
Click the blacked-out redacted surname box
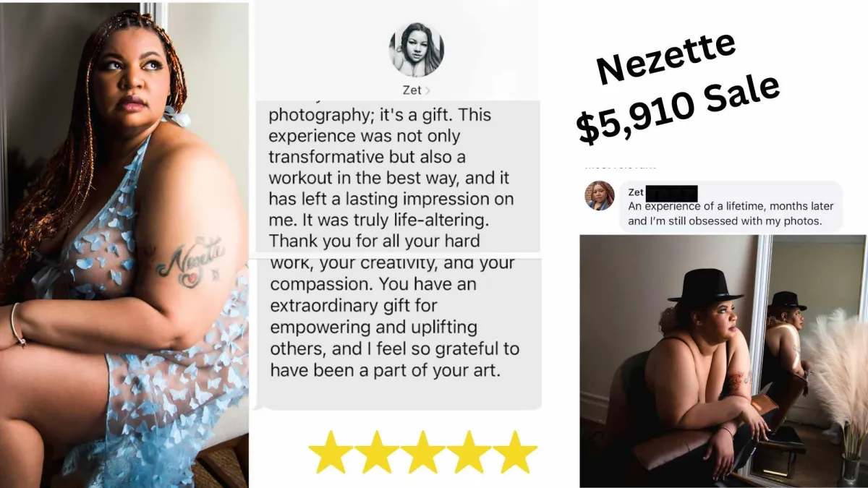tap(672, 193)
